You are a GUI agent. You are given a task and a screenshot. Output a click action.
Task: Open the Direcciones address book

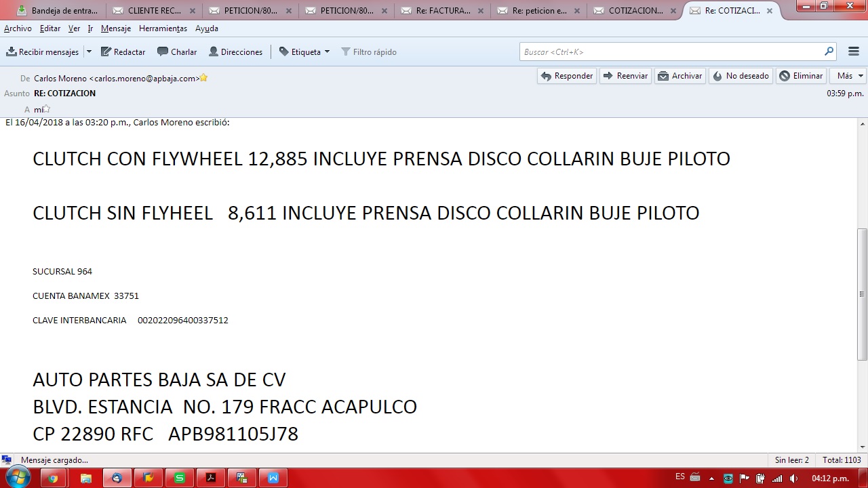(x=235, y=52)
